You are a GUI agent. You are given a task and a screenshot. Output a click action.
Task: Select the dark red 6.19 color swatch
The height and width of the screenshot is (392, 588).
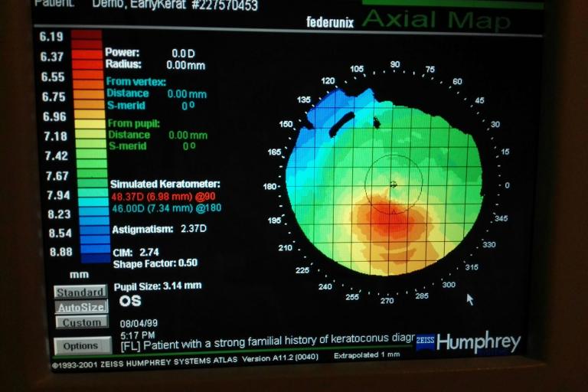point(86,35)
